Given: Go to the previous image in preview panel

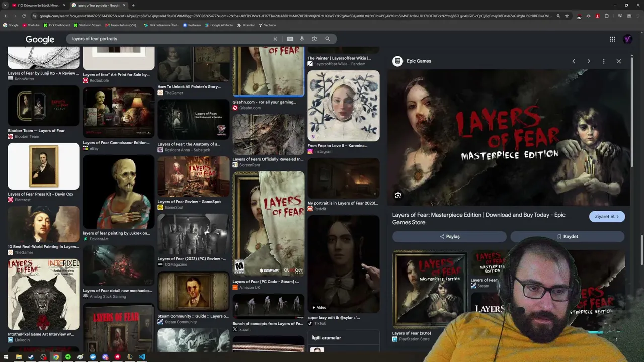Looking at the screenshot, I should coord(574,61).
